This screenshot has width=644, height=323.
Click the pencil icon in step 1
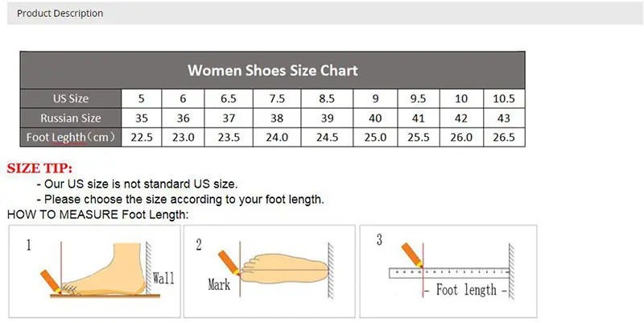tap(52, 282)
